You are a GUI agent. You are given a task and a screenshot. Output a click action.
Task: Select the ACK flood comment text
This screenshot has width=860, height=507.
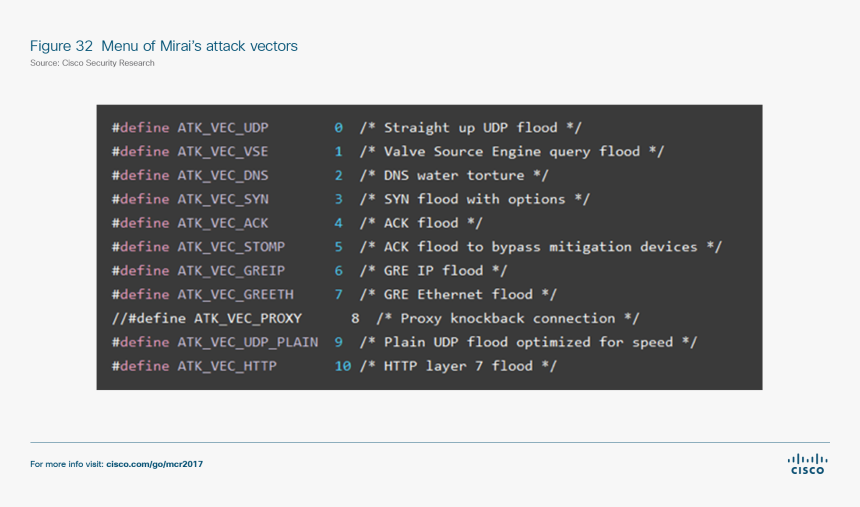click(421, 223)
